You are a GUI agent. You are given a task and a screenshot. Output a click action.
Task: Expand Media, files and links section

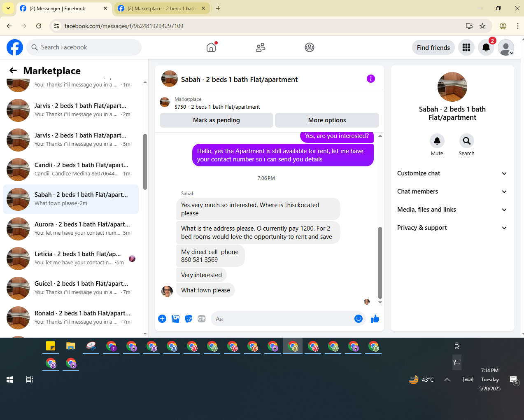tap(452, 210)
